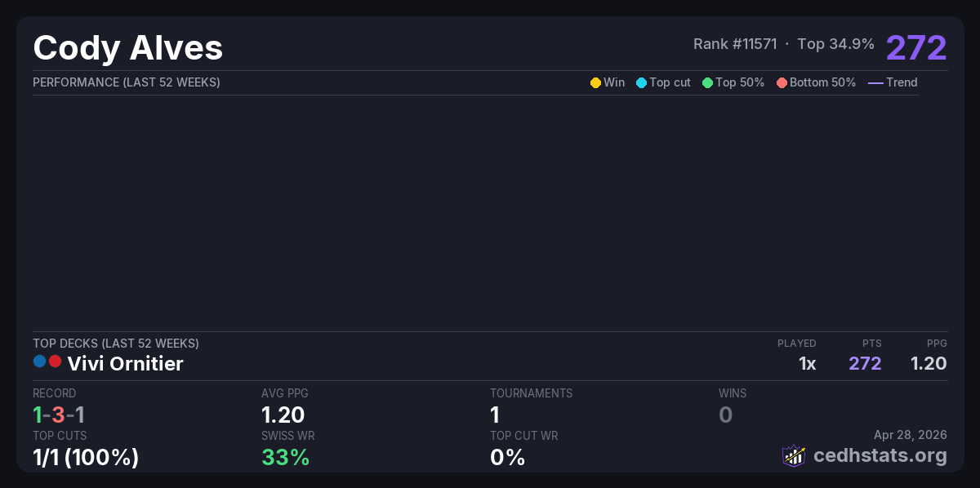The width and height of the screenshot is (980, 488).
Task: Click the red mana color dot
Action: tap(55, 362)
